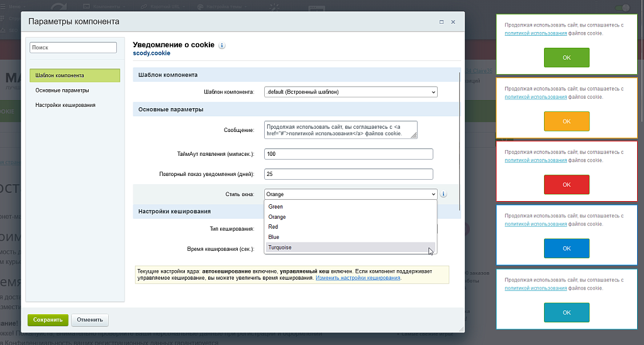Image resolution: width=644 pixels, height=345 pixels.
Task: Collapse the Стиль окна Orange dropdown
Action: tap(351, 194)
